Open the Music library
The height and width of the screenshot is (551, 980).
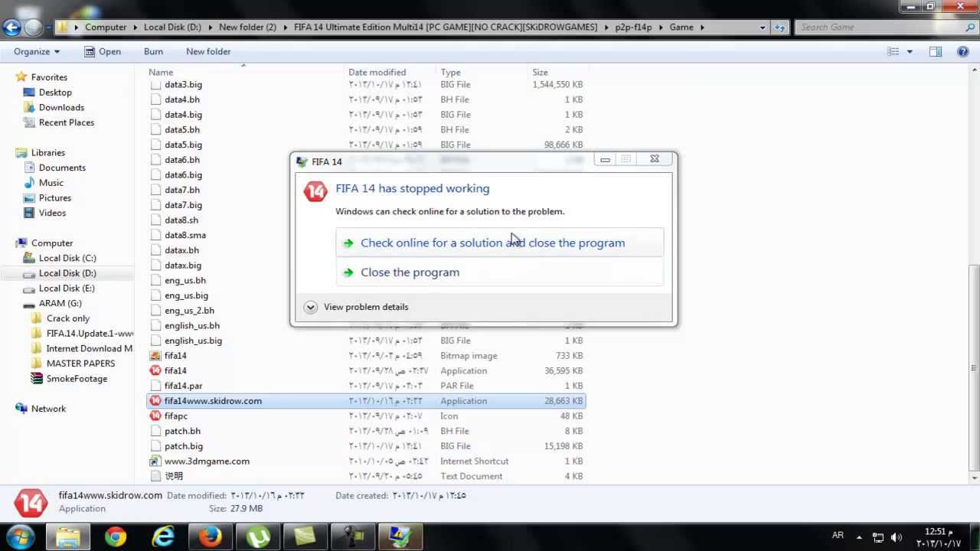pyautogui.click(x=51, y=183)
